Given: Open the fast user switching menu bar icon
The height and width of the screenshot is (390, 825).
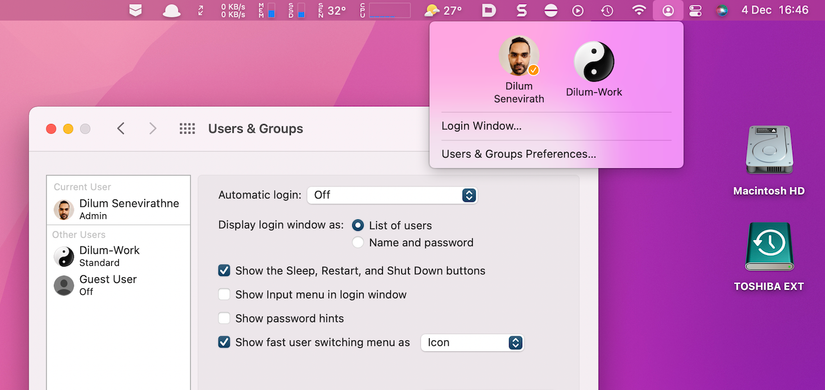Looking at the screenshot, I should [x=668, y=11].
